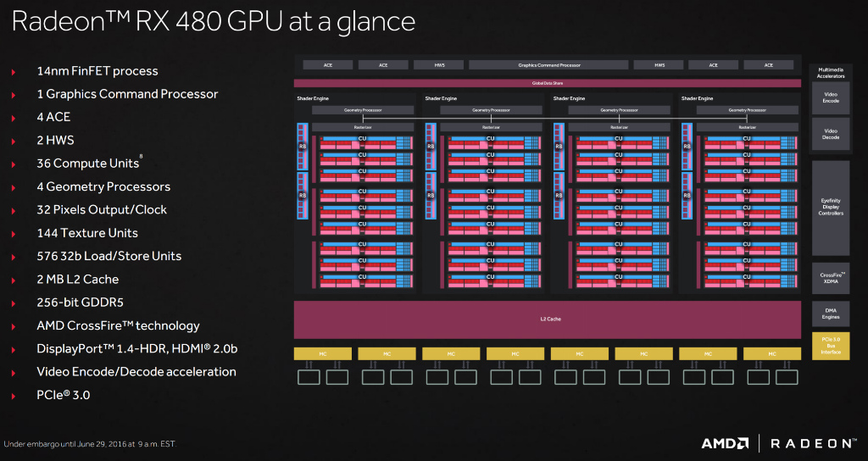Click the "AMD CrossFire technology" bullet text
The width and height of the screenshot is (868, 461).
point(118,325)
